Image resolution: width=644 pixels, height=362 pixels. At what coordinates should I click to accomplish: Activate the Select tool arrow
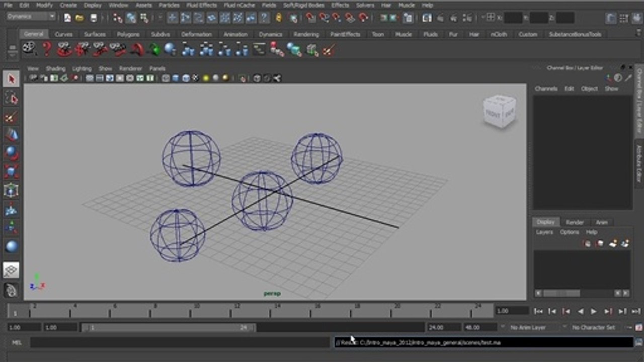12,79
